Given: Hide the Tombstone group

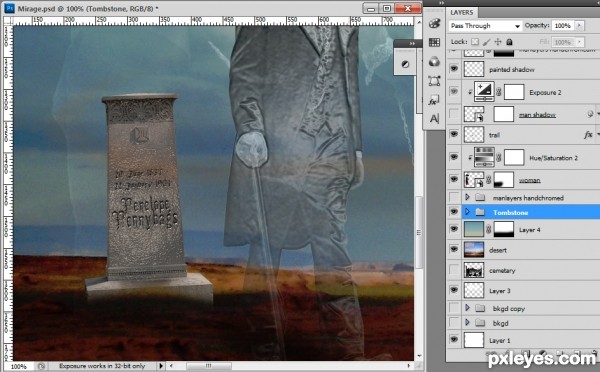Looking at the screenshot, I should pos(454,212).
